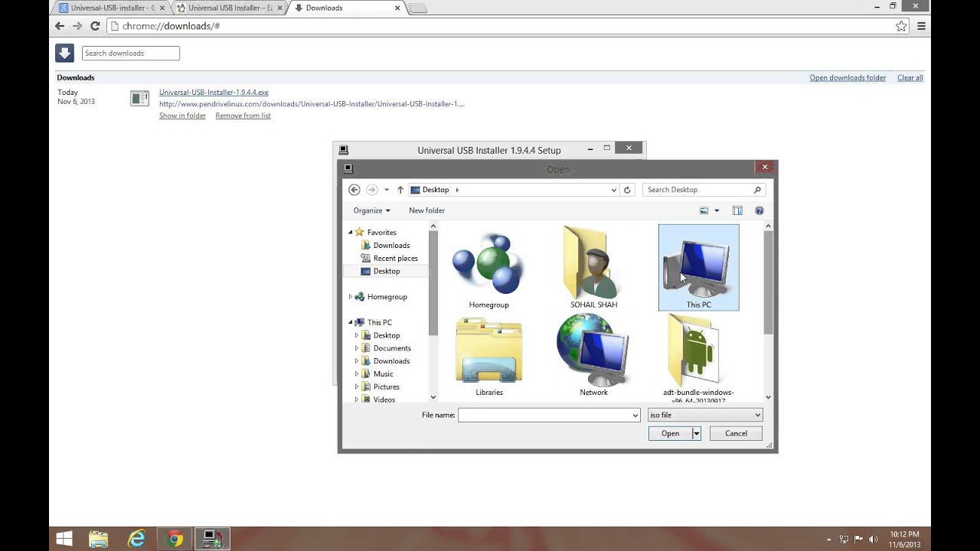Click the File name input field
The height and width of the screenshot is (551, 980).
(x=545, y=415)
